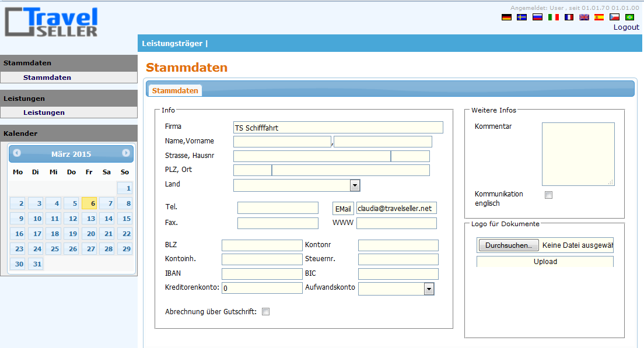Click the Brazilian flag icon

click(629, 17)
